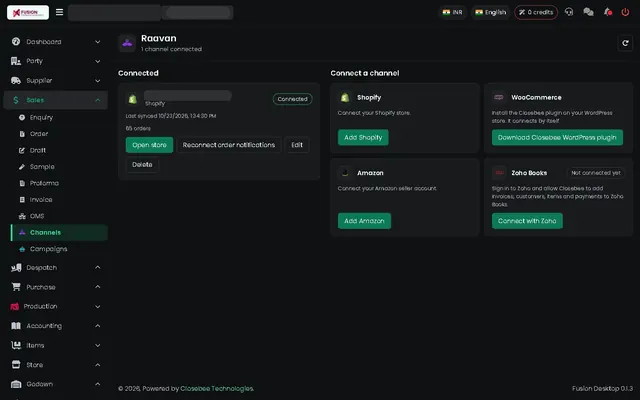The height and width of the screenshot is (400, 640).
Task: Edit the connected Shopify channel
Action: click(x=297, y=145)
